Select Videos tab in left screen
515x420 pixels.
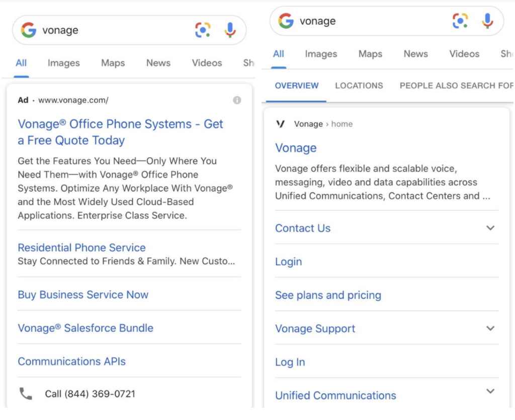207,63
